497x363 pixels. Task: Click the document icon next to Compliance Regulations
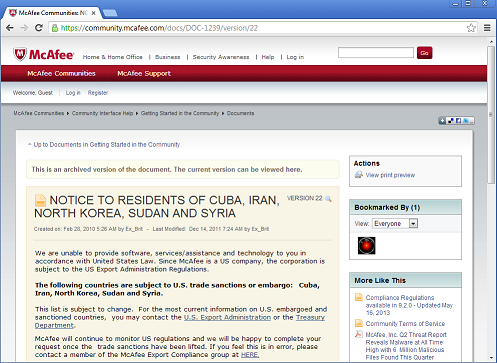point(359,297)
